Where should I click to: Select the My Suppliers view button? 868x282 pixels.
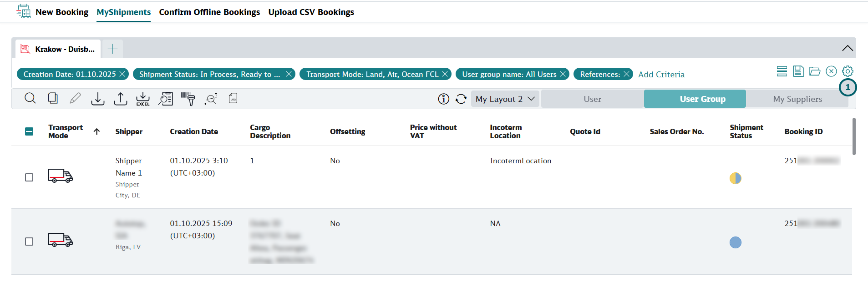coord(797,99)
